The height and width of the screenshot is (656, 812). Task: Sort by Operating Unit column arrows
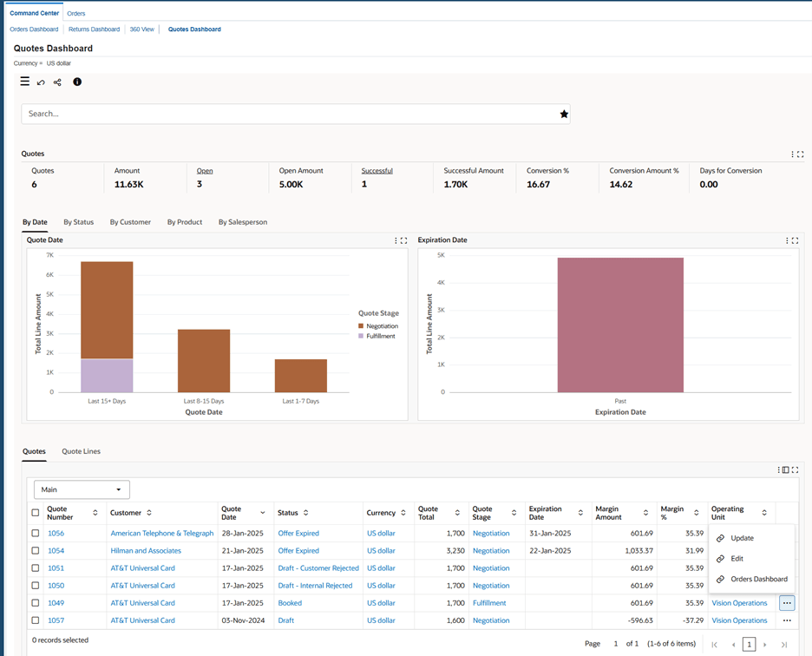coord(764,513)
